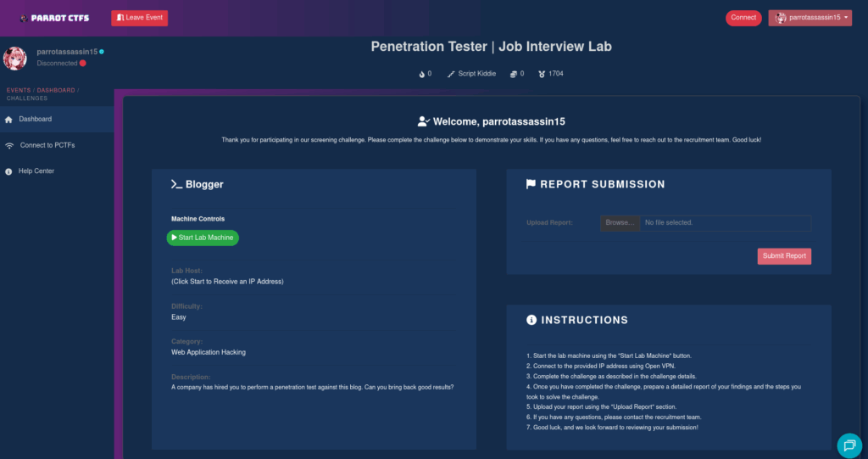Screen dimensions: 868x459
Task: Click the sidebar profile avatar picture
Action: (15, 58)
